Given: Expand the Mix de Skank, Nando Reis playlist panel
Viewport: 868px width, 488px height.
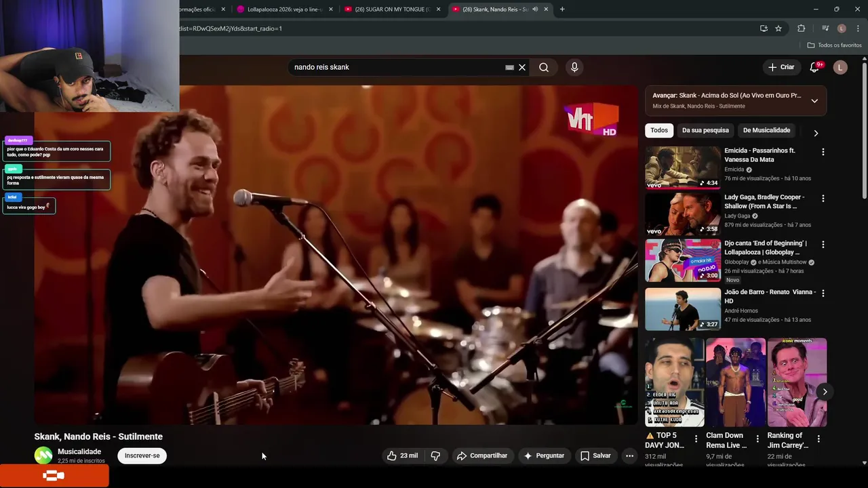Looking at the screenshot, I should [x=814, y=100].
